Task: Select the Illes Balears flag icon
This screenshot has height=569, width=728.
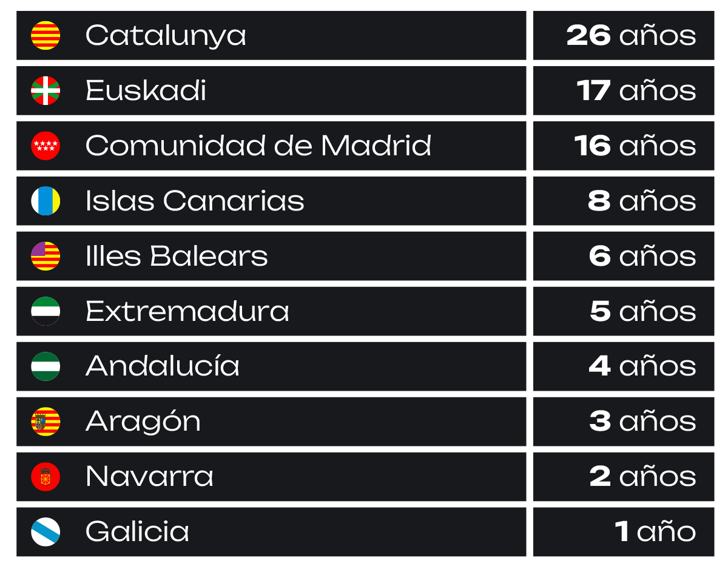Action: click(x=45, y=256)
